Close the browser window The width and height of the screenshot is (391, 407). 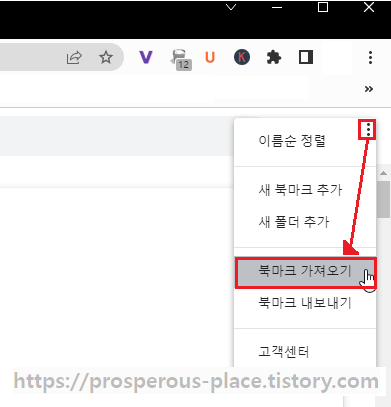pyautogui.click(x=369, y=7)
